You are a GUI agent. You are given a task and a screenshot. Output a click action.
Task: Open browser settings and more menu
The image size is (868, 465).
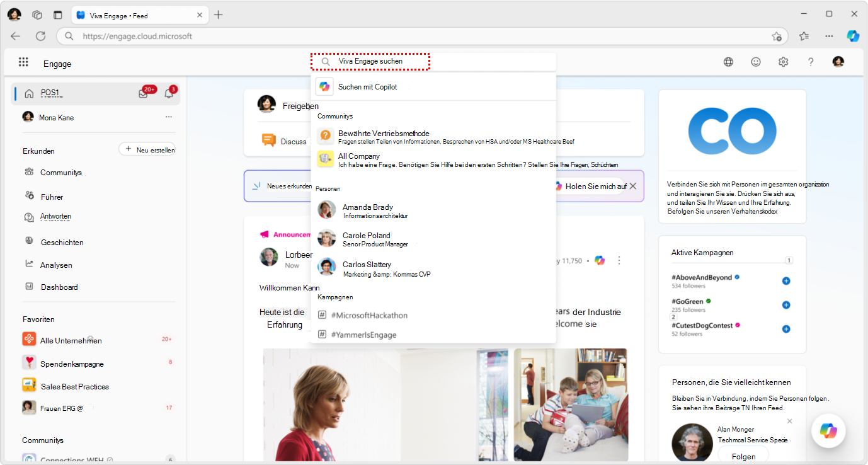(829, 37)
